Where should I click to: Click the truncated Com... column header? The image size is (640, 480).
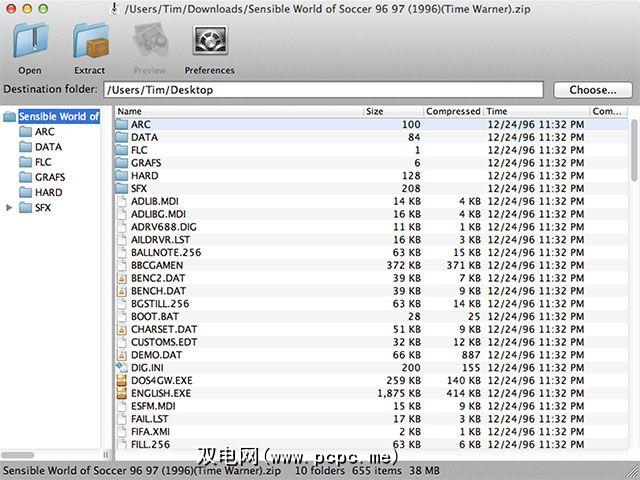click(607, 111)
